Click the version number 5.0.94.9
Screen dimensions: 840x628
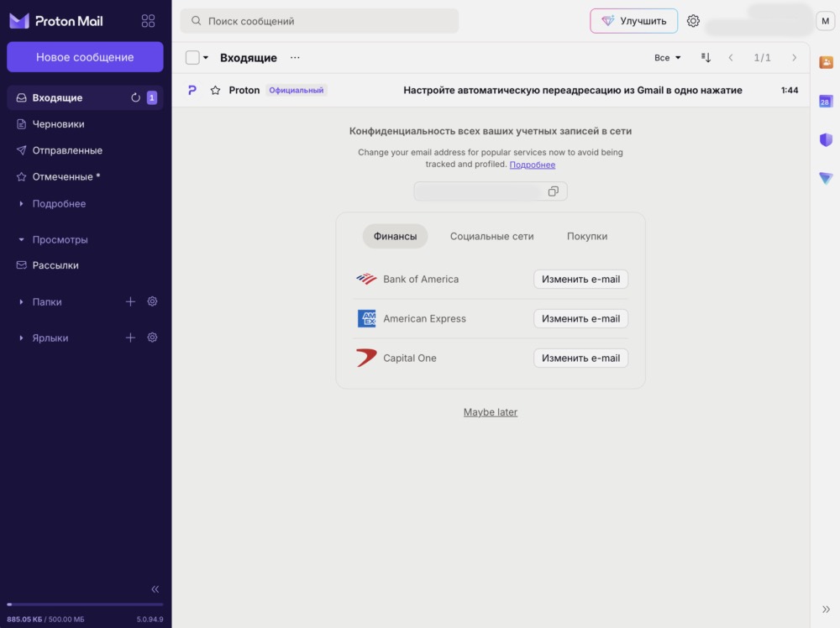[x=150, y=619]
